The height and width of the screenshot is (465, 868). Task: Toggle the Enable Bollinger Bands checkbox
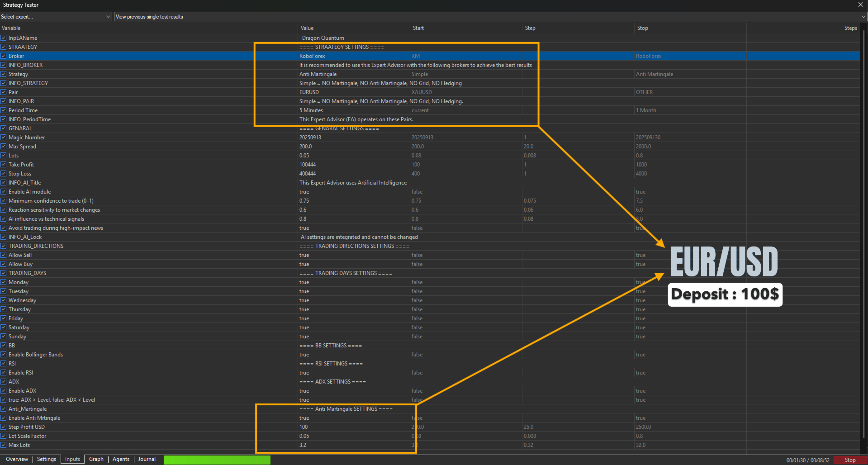pos(4,355)
